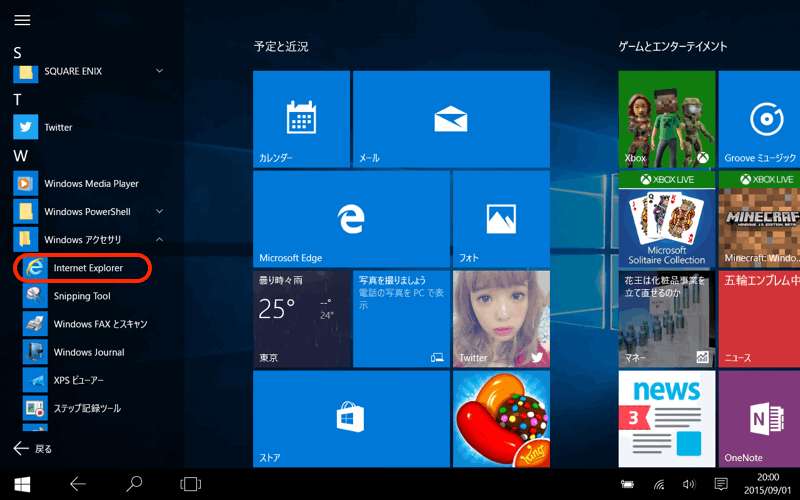
Task: Open the Microsoft Edge tile
Action: point(350,219)
